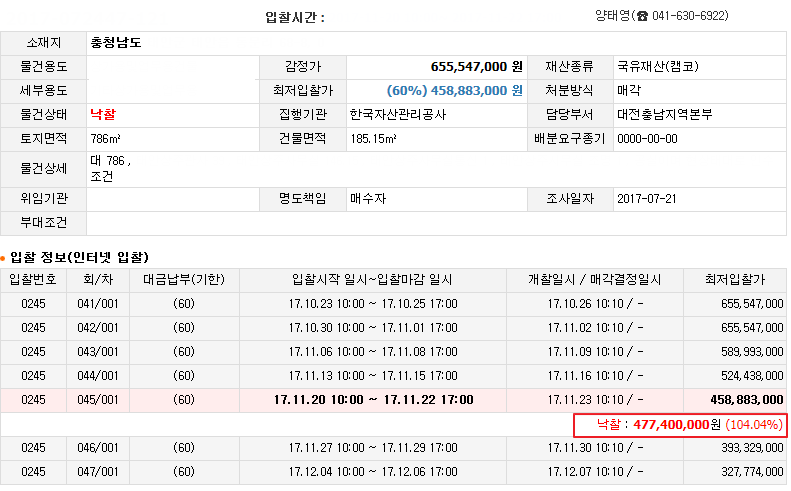This screenshot has height=491, width=791.
Task: Click the 입찰번호 column header
Action: [x=33, y=280]
